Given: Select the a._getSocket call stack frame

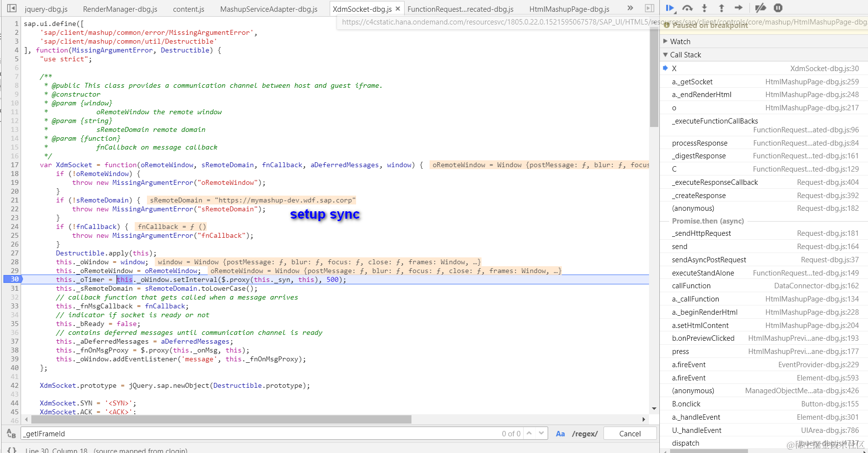Looking at the screenshot, I should (x=764, y=82).
